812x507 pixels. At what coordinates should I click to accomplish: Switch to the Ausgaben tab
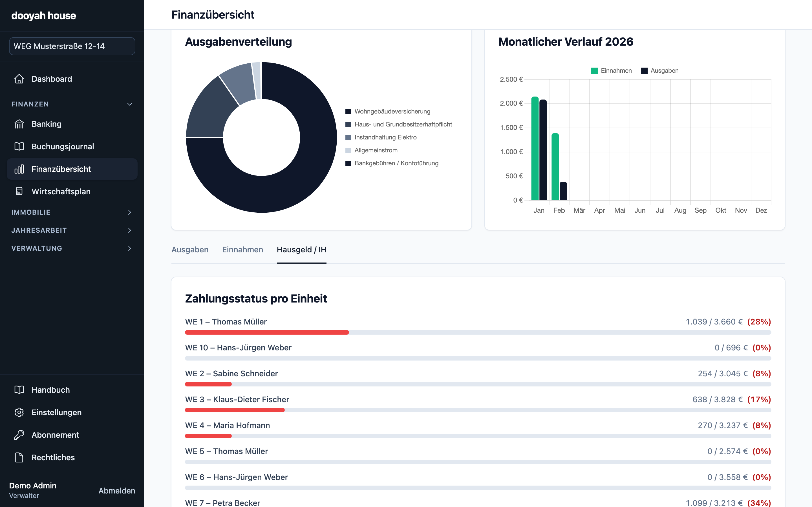pyautogui.click(x=190, y=250)
